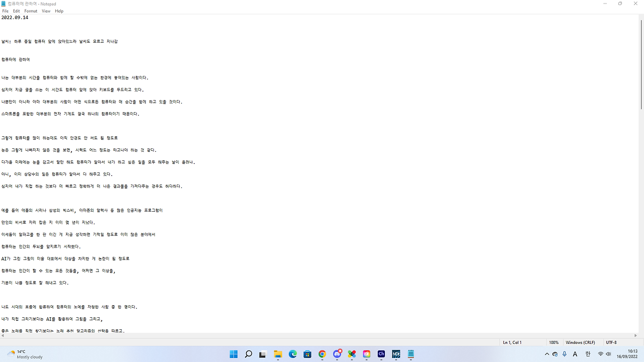This screenshot has width=644, height=362.
Task: Show hidden system tray icons
Action: 547,354
